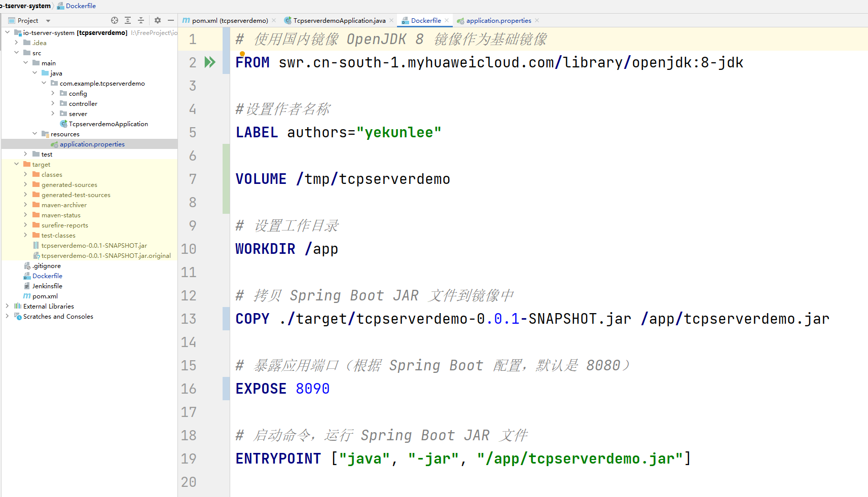Click the Expand All icon in Project panel
This screenshot has height=497, width=868.
(x=128, y=20)
